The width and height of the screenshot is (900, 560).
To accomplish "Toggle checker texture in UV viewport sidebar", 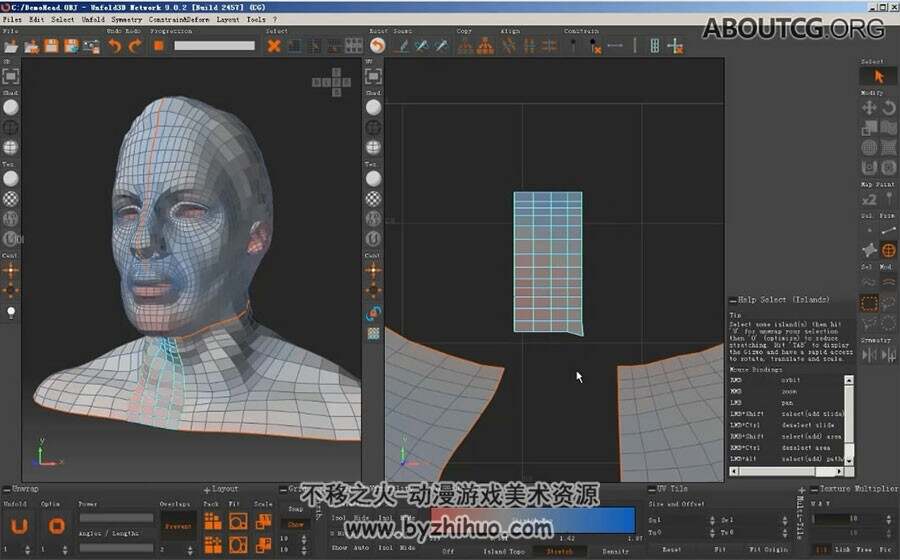I will tap(373, 199).
